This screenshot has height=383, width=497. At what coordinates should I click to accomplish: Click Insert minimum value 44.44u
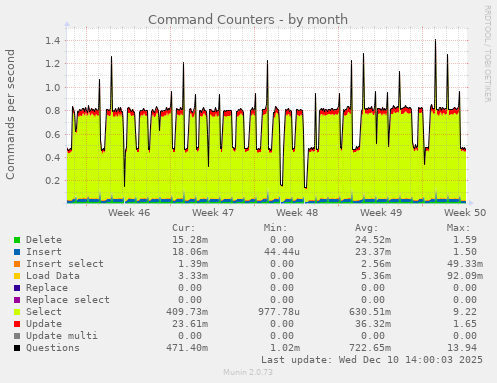[282, 252]
